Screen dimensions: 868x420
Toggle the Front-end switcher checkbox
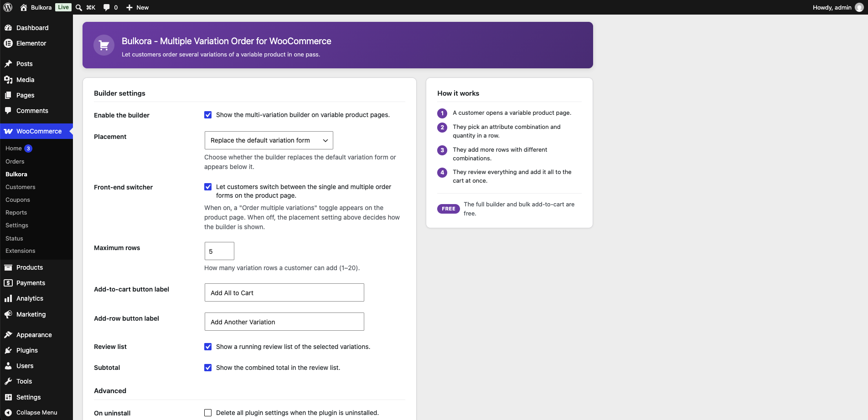(208, 187)
